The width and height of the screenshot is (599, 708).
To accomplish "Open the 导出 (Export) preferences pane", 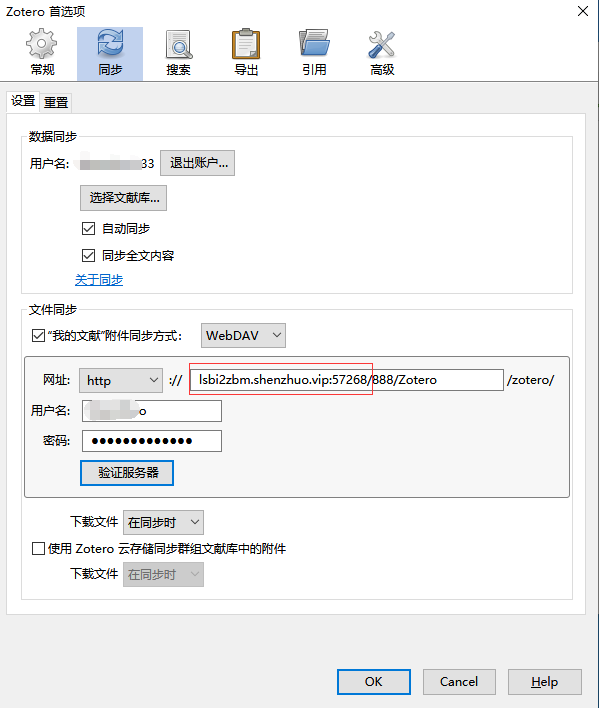I will pos(246,53).
